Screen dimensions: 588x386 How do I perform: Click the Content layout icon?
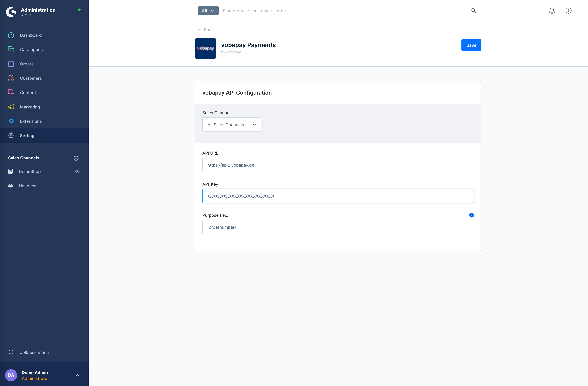pos(11,92)
